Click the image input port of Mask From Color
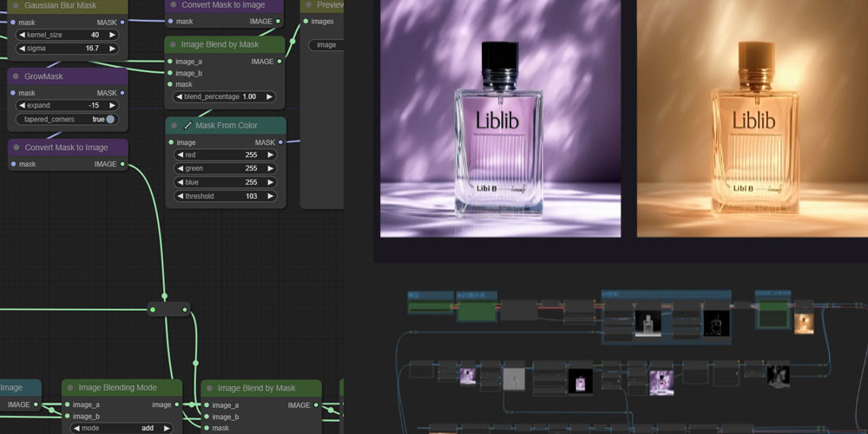This screenshot has height=434, width=868. 170,142
